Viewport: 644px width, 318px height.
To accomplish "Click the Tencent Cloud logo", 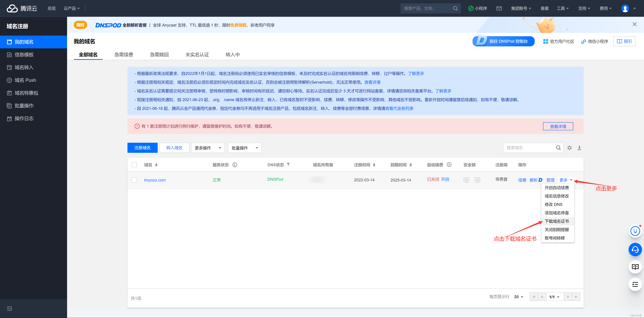I will click(x=22, y=8).
